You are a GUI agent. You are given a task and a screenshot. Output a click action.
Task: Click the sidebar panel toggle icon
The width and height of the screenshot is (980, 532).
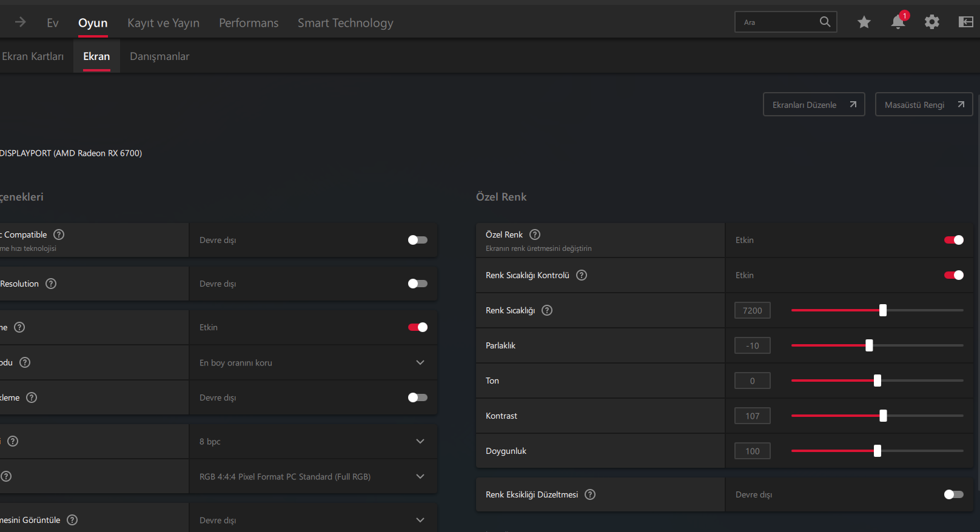[965, 22]
